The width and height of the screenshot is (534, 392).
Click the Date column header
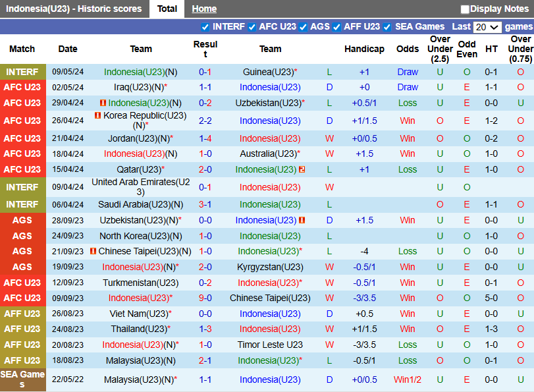67,49
